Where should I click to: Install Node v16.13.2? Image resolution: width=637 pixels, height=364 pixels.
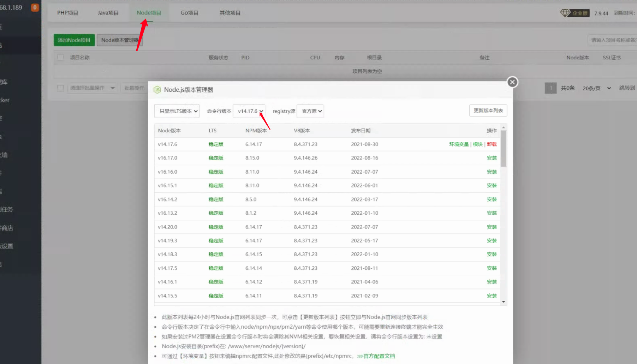click(x=492, y=213)
